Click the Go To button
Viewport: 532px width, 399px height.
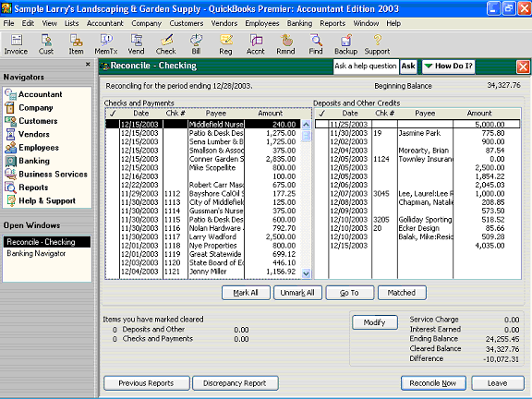click(x=349, y=293)
